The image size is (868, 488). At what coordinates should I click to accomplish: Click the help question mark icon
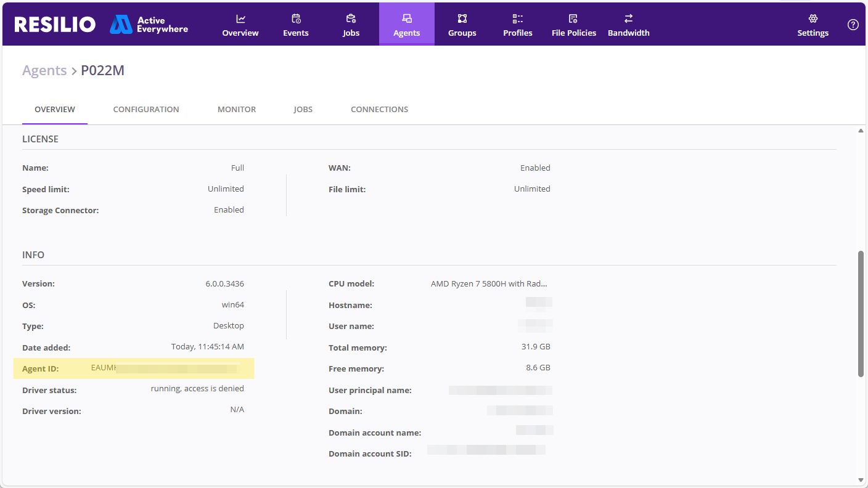(x=853, y=25)
